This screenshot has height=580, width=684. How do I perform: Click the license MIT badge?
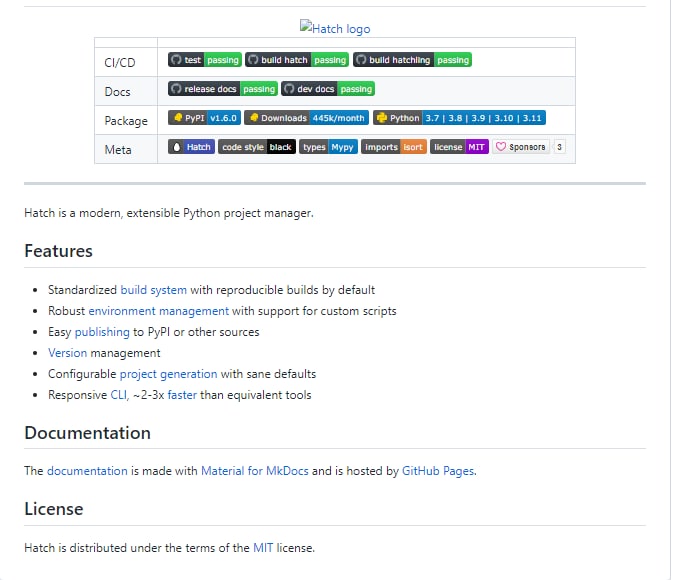[x=459, y=147]
